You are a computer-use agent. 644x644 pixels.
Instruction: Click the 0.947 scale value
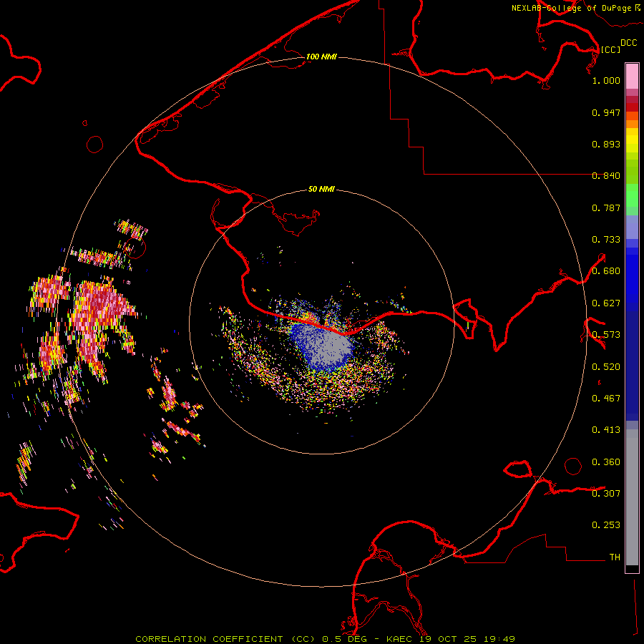[606, 112]
